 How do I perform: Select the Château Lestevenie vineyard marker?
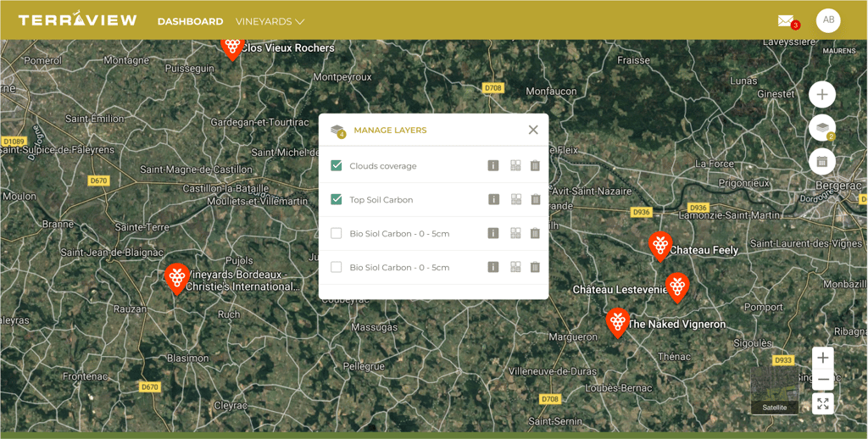(x=677, y=287)
